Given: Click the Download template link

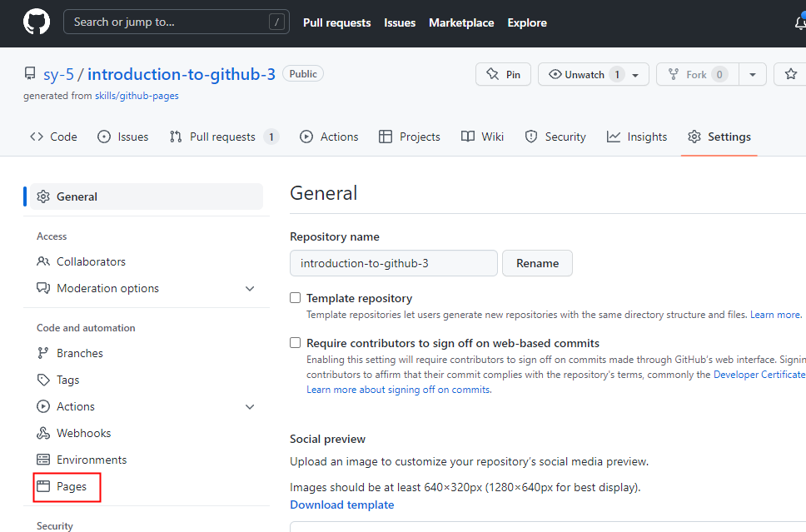Looking at the screenshot, I should pos(341,505).
